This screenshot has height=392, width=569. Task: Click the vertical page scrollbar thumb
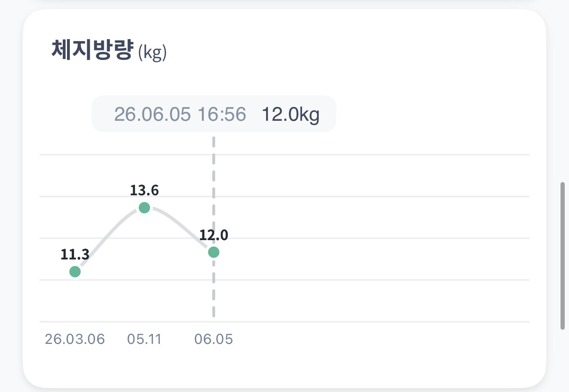point(562,255)
